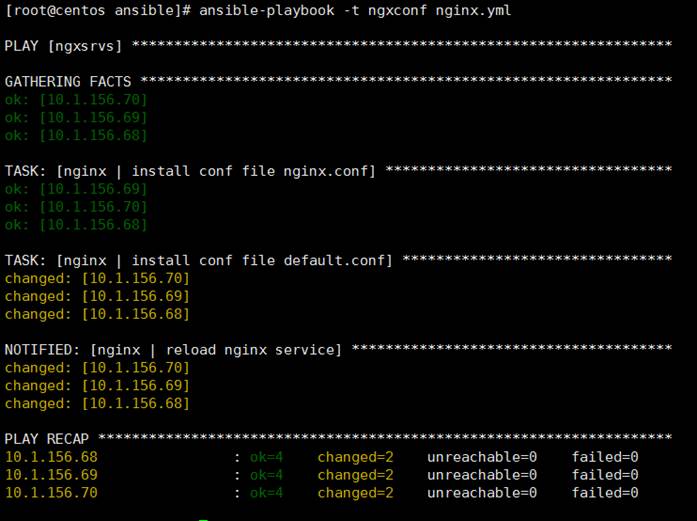
Task: Click 'changed: [10.1.156.68]' under NOTIFIED section
Action: coord(97,403)
